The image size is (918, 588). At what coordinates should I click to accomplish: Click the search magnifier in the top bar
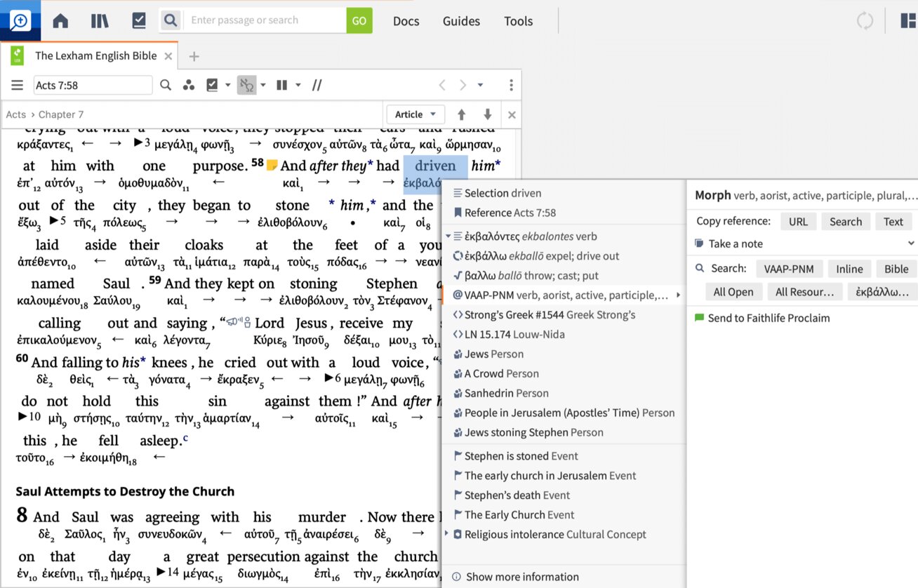point(170,21)
